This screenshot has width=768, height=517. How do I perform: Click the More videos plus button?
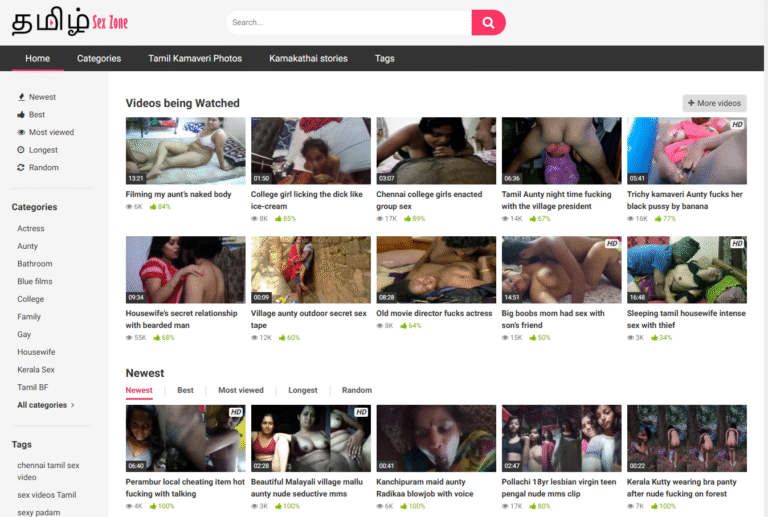714,103
